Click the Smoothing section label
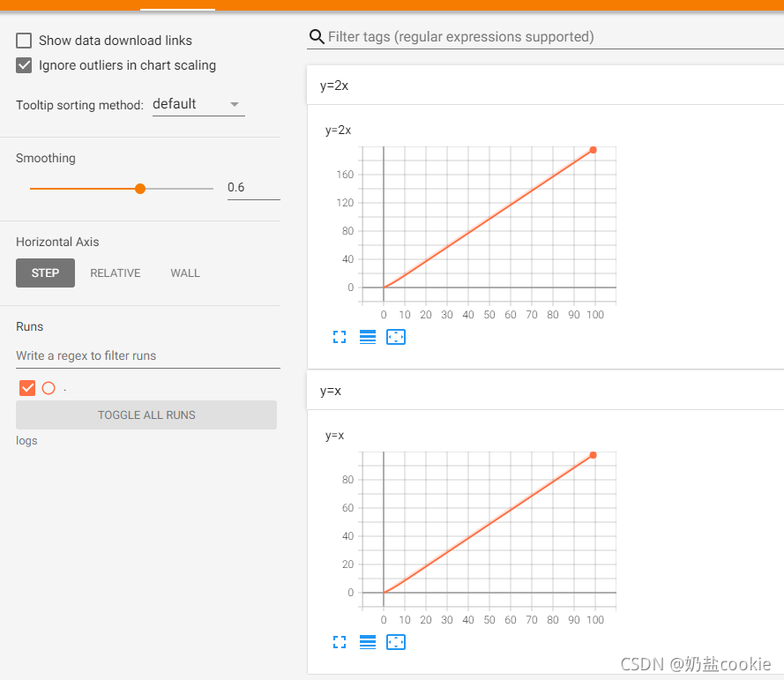 coord(46,158)
